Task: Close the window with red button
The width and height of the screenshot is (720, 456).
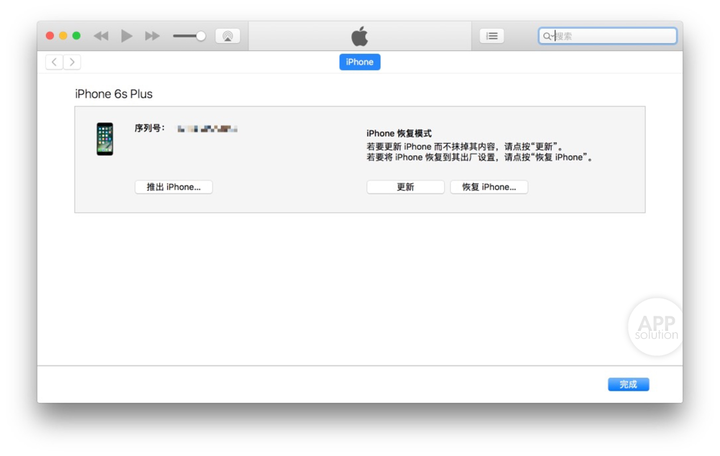Action: 50,36
